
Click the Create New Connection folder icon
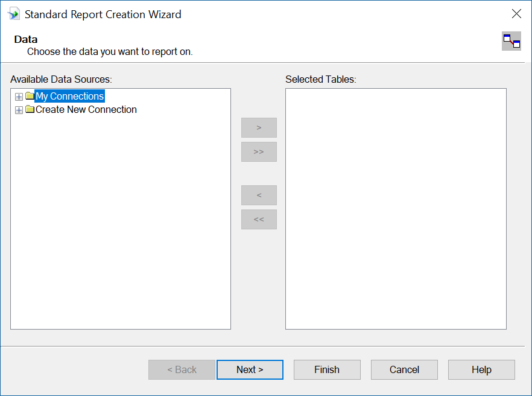tap(30, 109)
